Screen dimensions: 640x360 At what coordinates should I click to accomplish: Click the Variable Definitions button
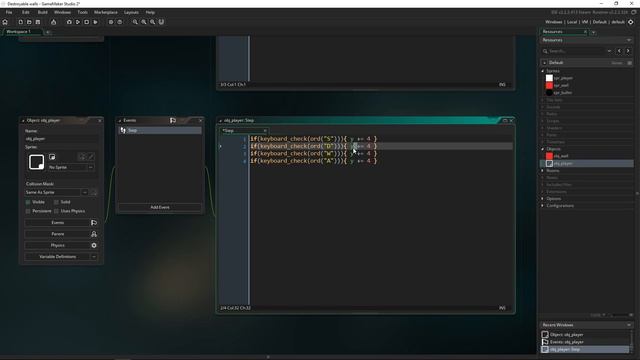[x=58, y=257]
